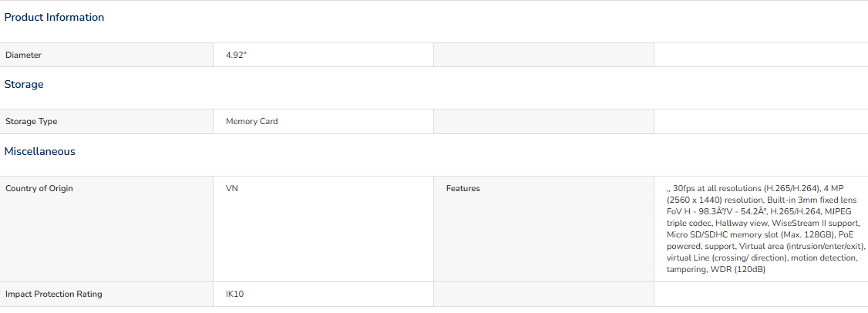Click the empty cell right of 4.92"
Viewport: 868px width, 313px height.
[543, 56]
